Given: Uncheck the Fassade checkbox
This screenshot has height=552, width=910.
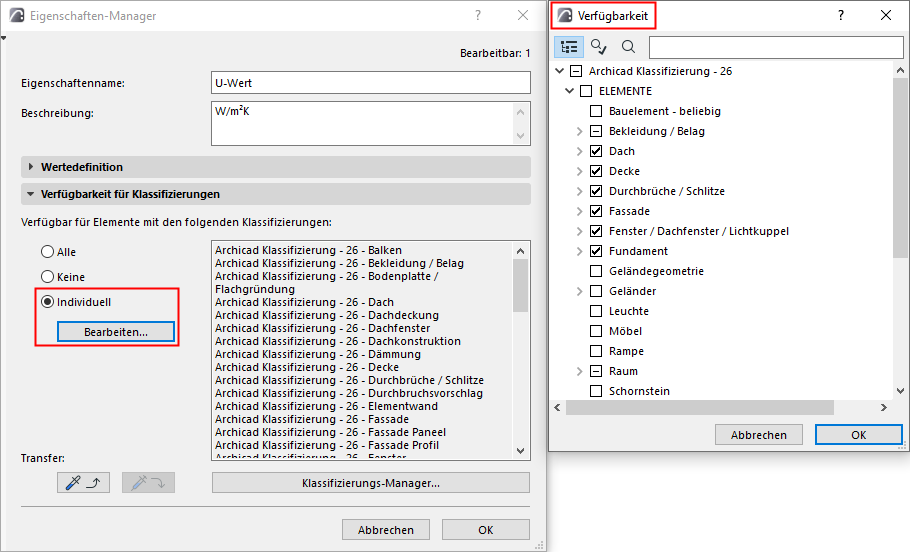Looking at the screenshot, I should coord(596,211).
